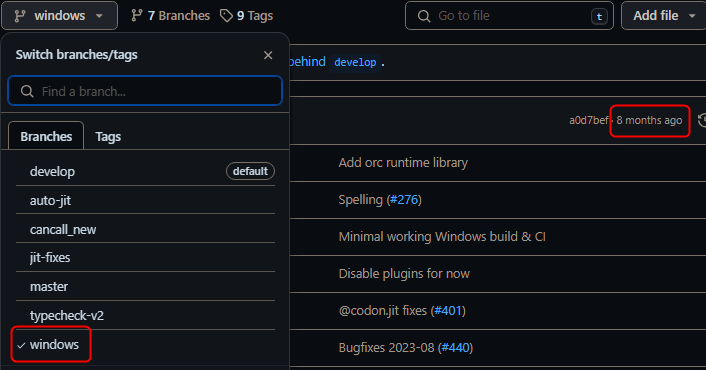Click the Switch branches/tags heading

77,55
